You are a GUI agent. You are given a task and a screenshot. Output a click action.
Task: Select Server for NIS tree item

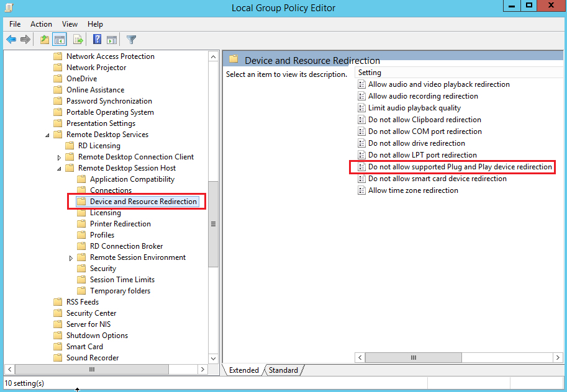pos(89,324)
